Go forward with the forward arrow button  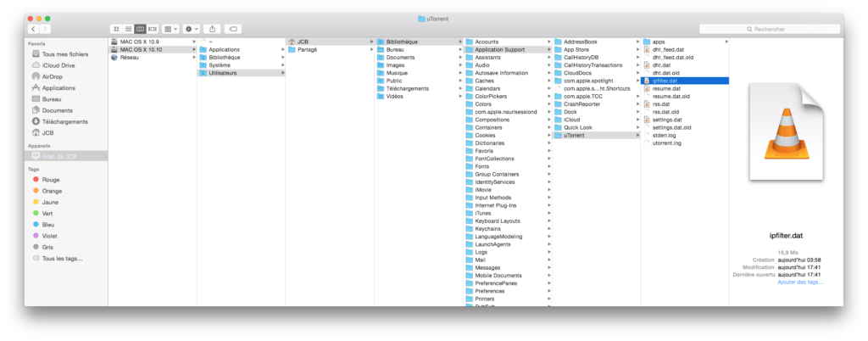click(x=45, y=29)
